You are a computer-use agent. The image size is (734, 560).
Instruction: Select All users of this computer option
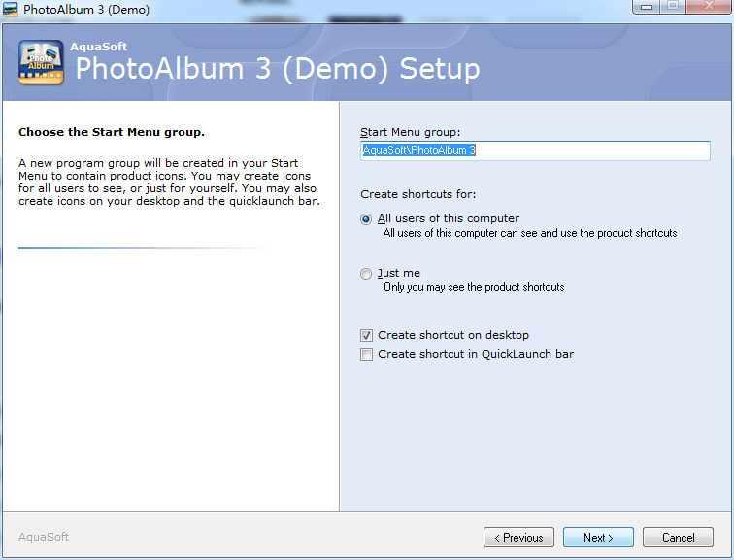pyautogui.click(x=366, y=219)
